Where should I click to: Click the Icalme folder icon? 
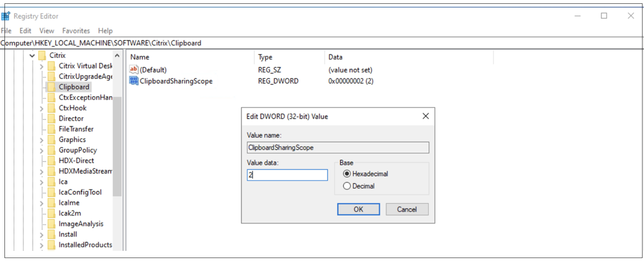[x=52, y=203]
